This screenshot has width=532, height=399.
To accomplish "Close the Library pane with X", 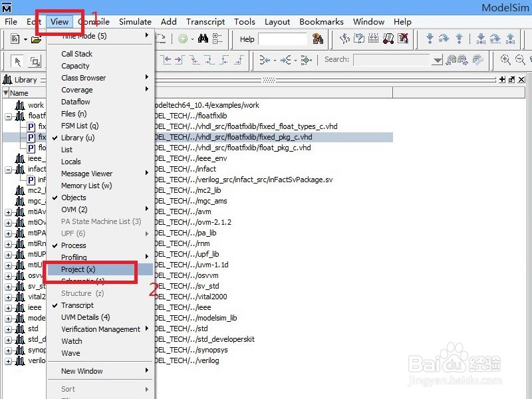I will tap(521, 79).
